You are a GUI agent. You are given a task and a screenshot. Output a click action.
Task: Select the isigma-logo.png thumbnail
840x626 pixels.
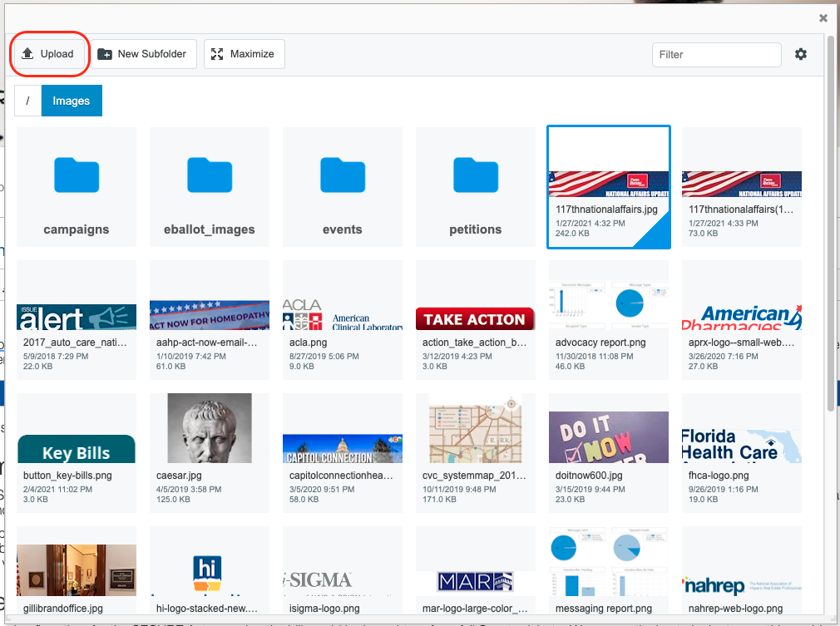point(343,570)
